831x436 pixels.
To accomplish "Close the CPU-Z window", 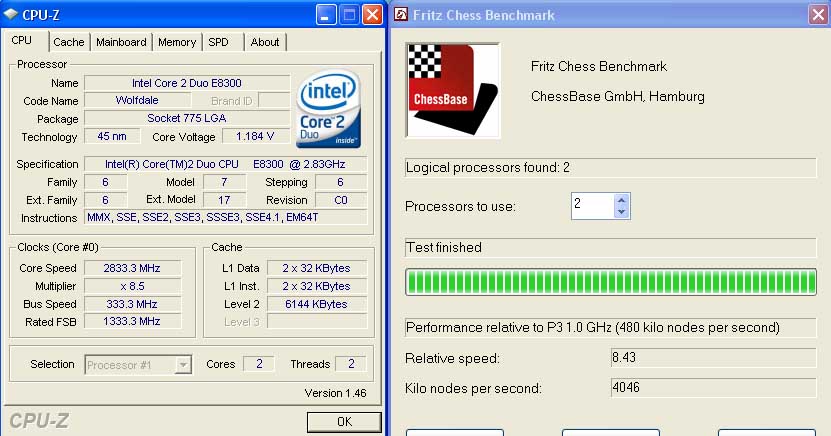I will 372,15.
